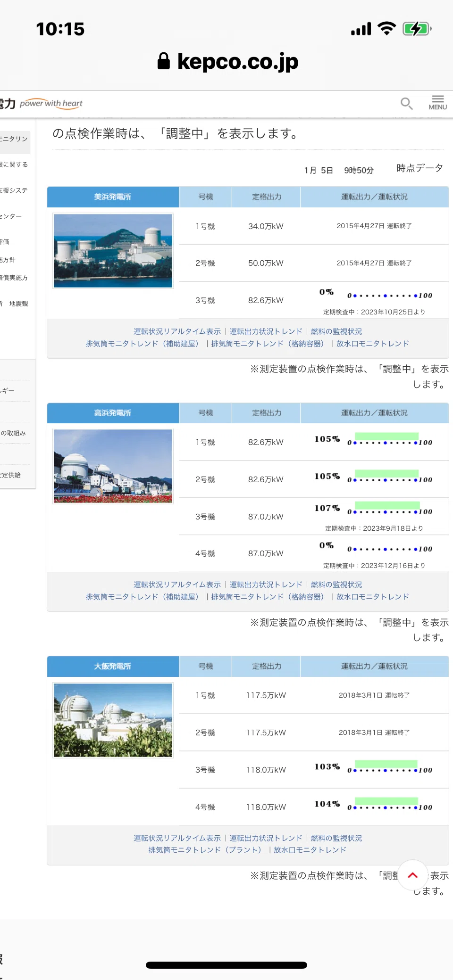Screen dimensions: 453x980
Task: Tap Ohi unit 4 104% output gauge
Action: [x=374, y=804]
